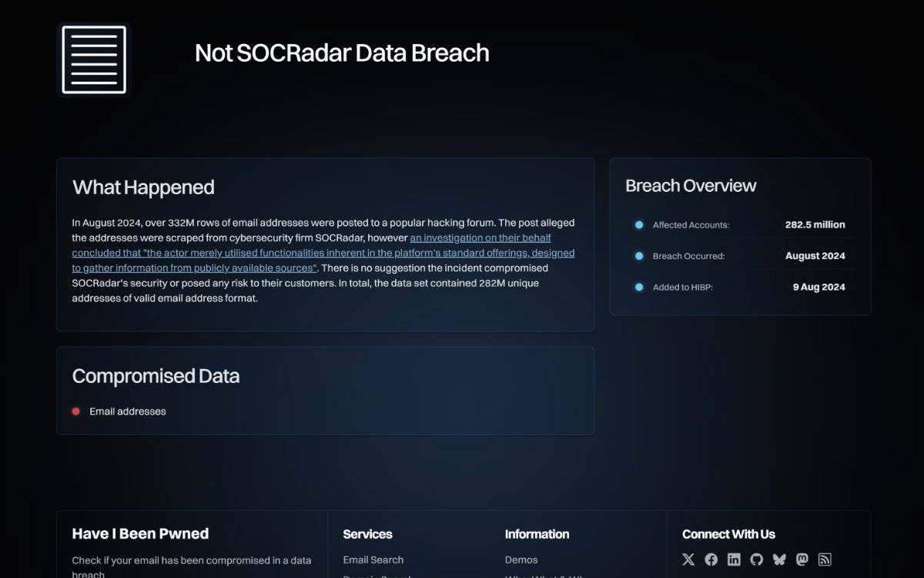Open the Bluesky butterfly icon
This screenshot has width=924, height=578.
click(x=779, y=560)
